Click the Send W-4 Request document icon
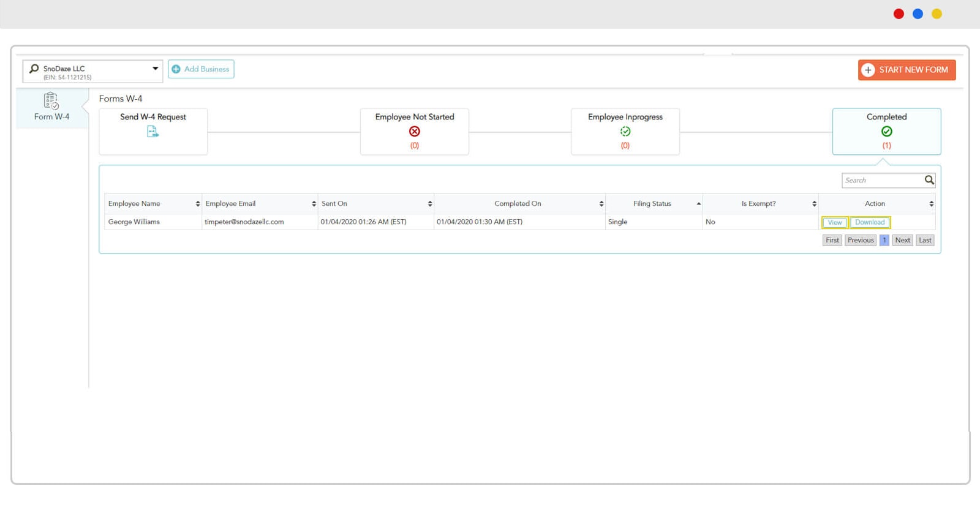980x510 pixels. 153,132
